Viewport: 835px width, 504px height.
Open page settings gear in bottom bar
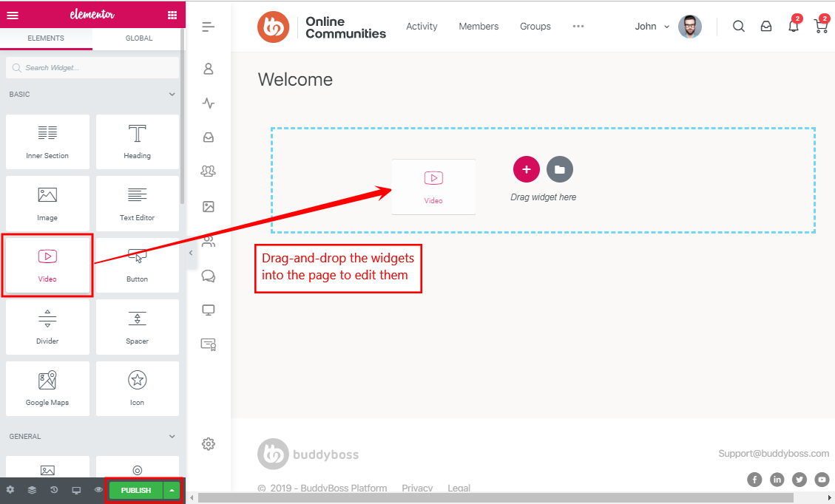tap(10, 490)
